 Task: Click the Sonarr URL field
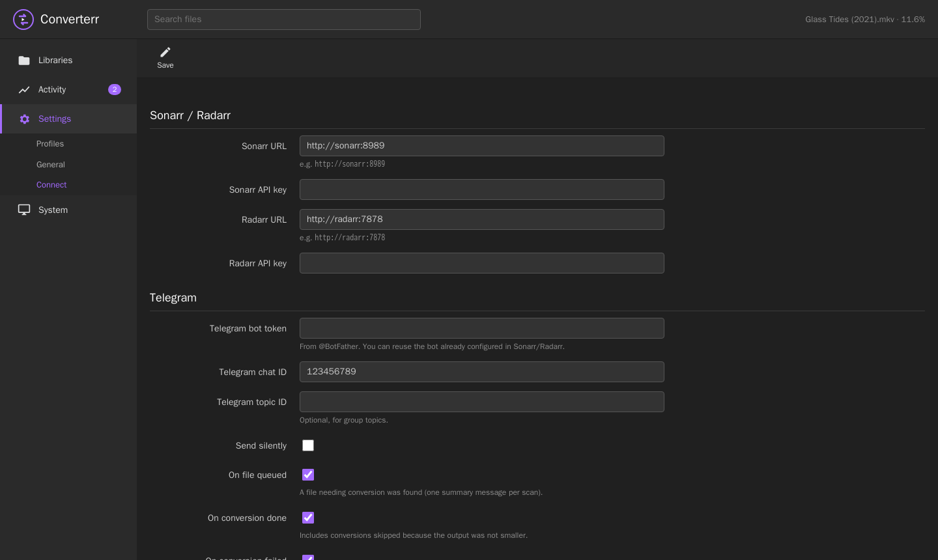(482, 146)
